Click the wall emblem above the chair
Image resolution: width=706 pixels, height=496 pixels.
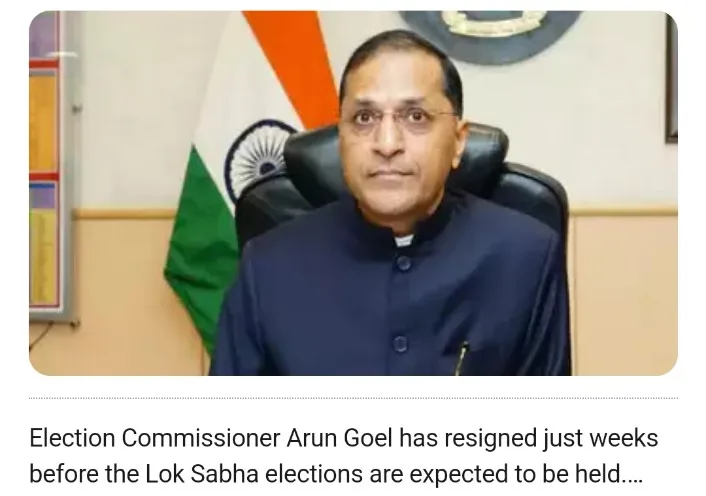[489, 34]
